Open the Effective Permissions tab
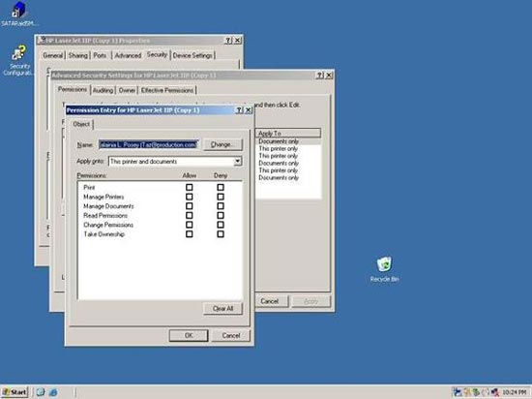 [x=167, y=90]
